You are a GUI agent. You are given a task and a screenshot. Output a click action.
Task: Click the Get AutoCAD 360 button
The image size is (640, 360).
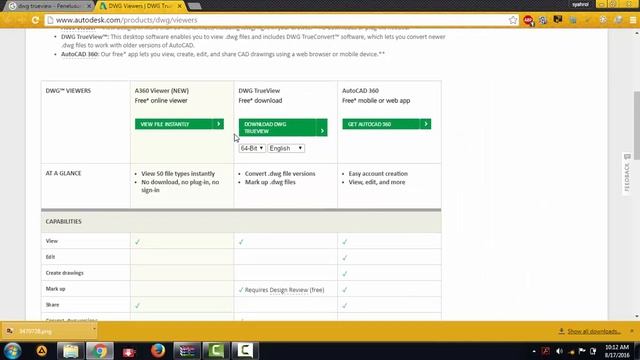(387, 124)
